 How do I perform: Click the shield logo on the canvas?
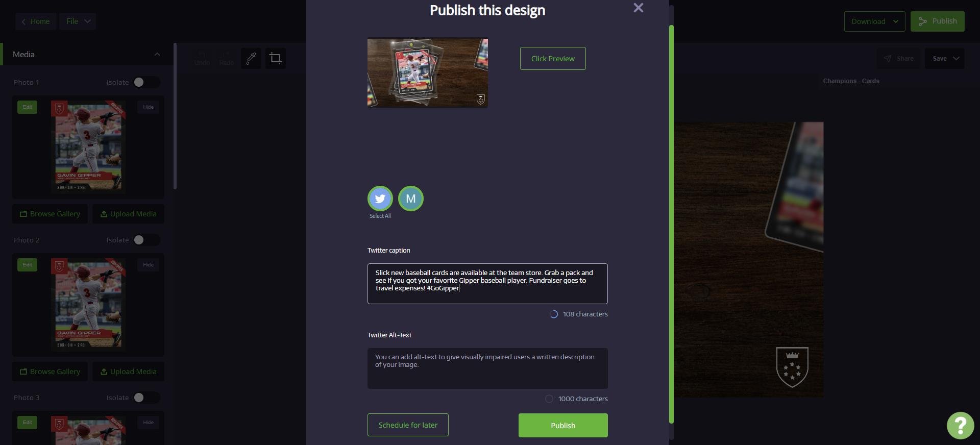[792, 367]
